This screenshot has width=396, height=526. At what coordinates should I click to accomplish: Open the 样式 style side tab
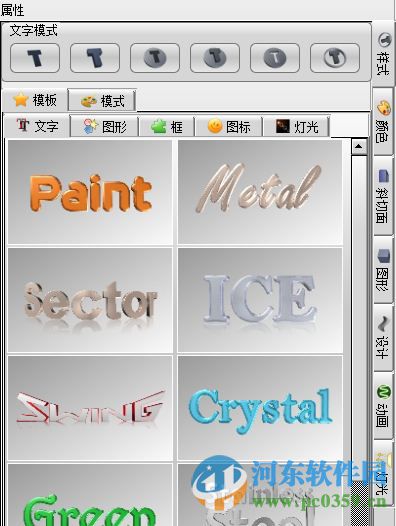tap(383, 54)
